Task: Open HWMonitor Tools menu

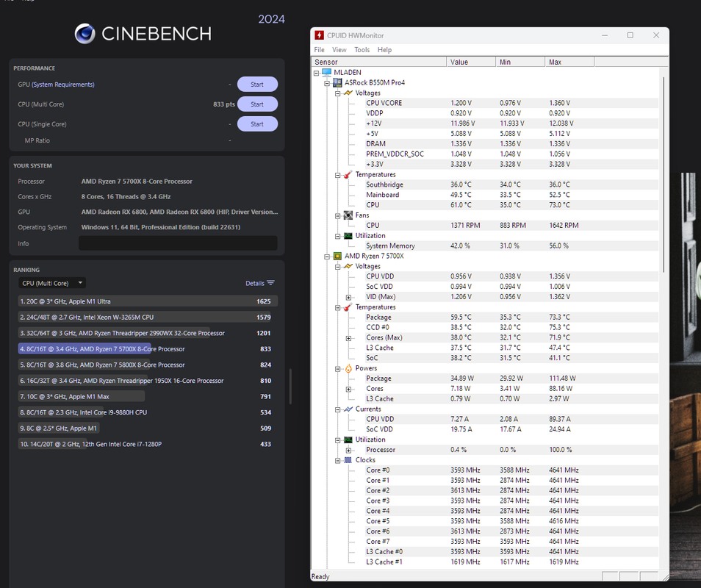Action: pyautogui.click(x=362, y=50)
